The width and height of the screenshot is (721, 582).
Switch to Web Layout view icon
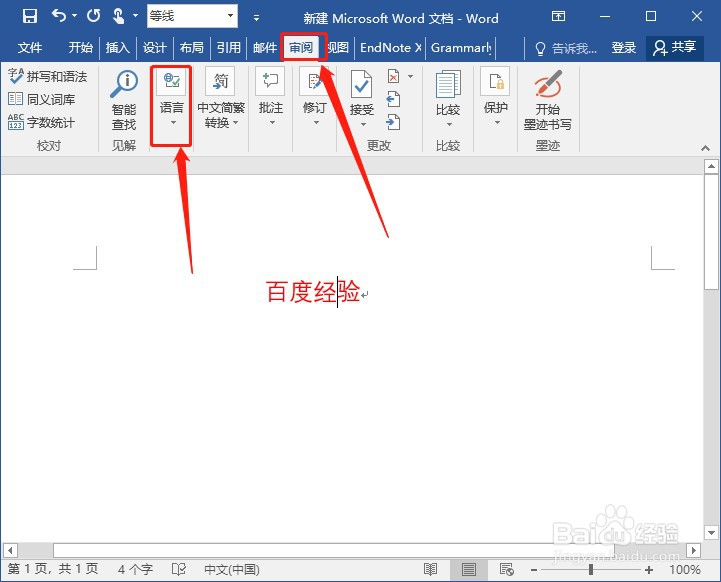point(507,570)
